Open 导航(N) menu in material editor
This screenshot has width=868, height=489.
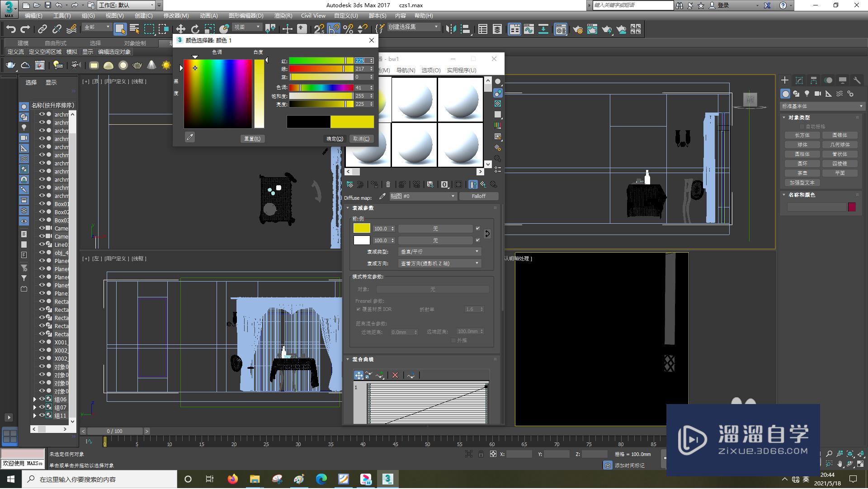click(406, 71)
